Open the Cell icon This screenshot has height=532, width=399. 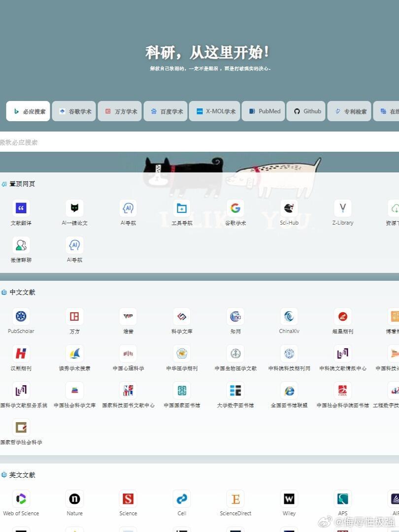182,499
